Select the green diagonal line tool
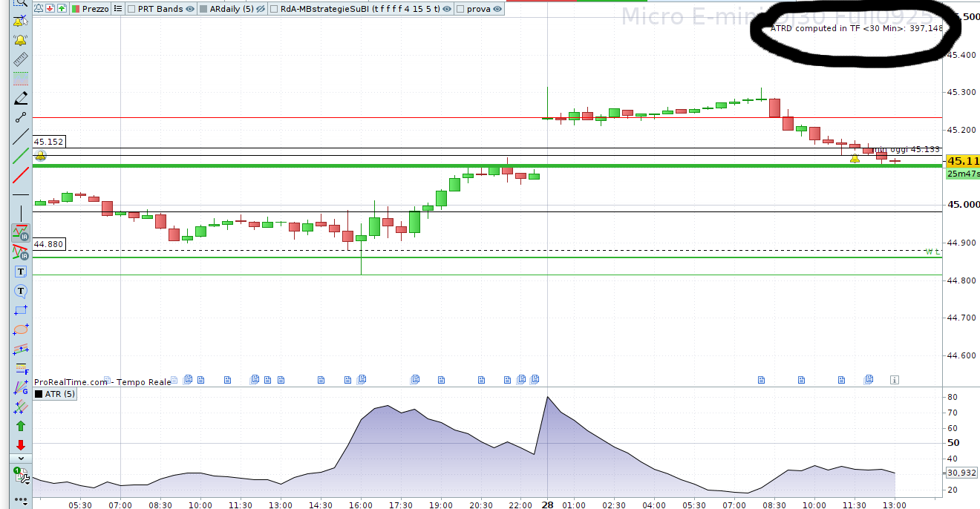The image size is (980, 509). tap(20, 156)
